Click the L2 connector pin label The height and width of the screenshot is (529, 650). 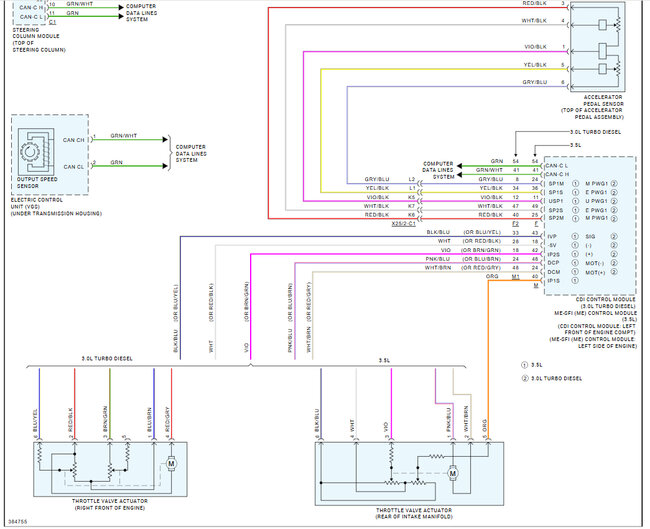pos(412,179)
